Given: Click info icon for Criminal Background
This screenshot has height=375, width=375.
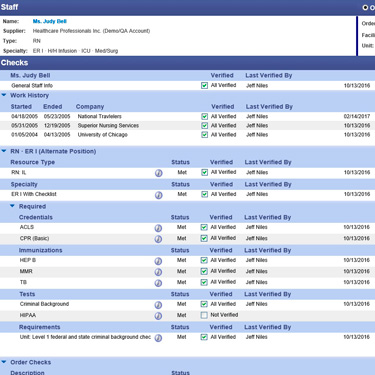Looking at the screenshot, I should (158, 305).
